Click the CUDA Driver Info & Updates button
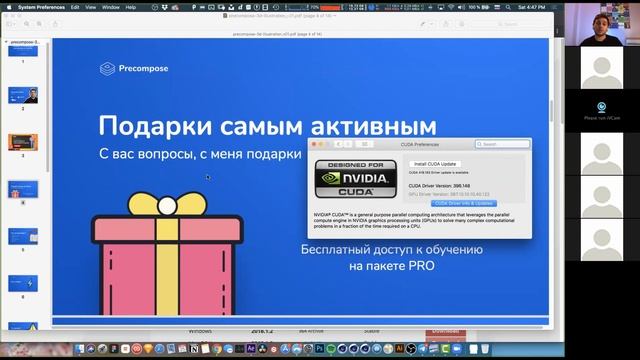 pyautogui.click(x=464, y=203)
